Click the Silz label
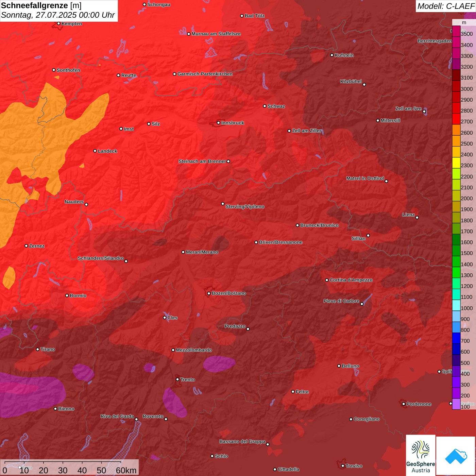This screenshot has width=476, height=476. pyautogui.click(x=156, y=124)
